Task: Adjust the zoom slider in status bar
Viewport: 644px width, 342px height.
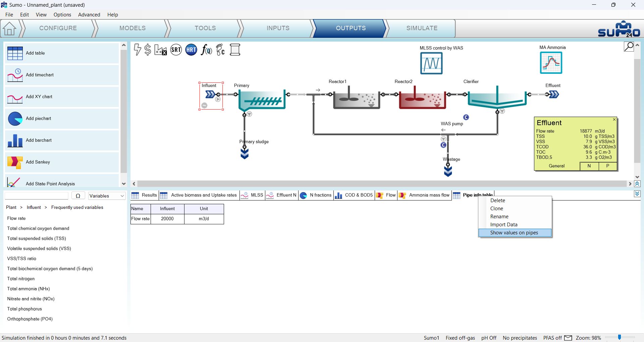Action: point(619,338)
